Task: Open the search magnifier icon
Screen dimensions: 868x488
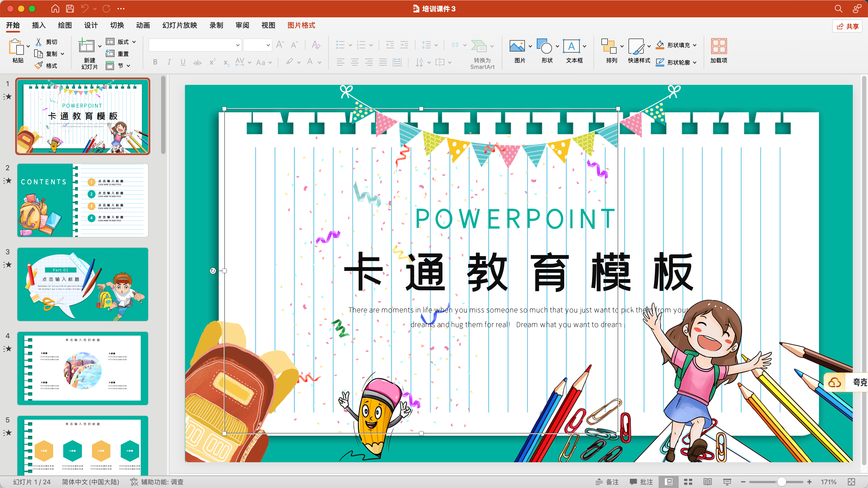Action: pos(838,9)
